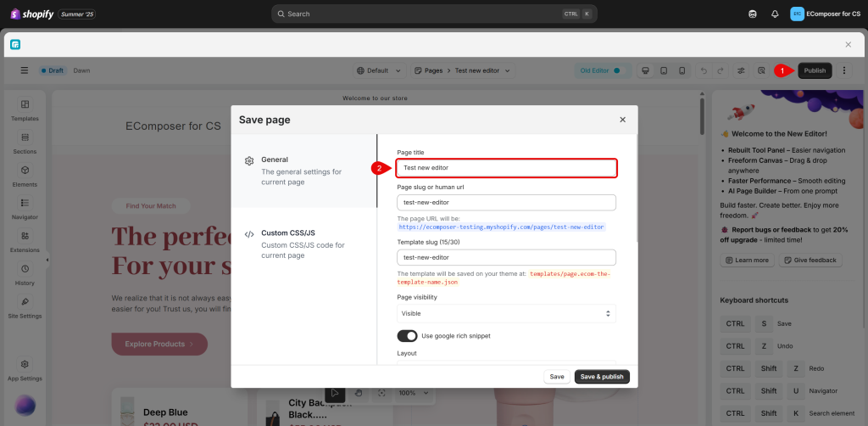Undo the last change in toolbar
Image resolution: width=868 pixels, height=426 pixels.
[x=704, y=70]
